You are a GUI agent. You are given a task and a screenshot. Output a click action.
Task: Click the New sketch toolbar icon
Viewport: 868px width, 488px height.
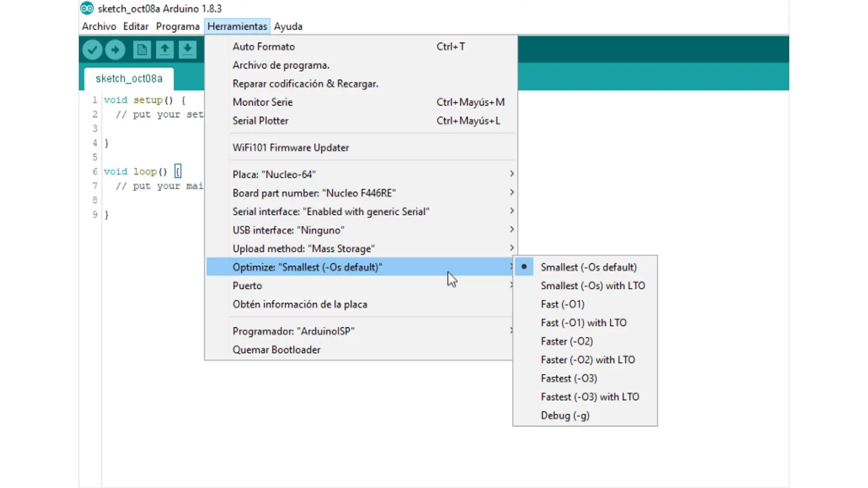pos(142,49)
